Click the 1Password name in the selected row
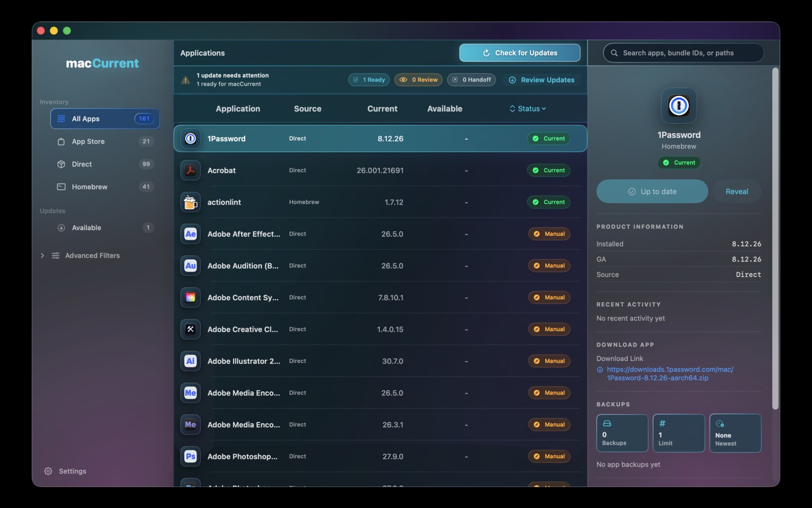Image resolution: width=812 pixels, height=508 pixels. click(x=226, y=139)
